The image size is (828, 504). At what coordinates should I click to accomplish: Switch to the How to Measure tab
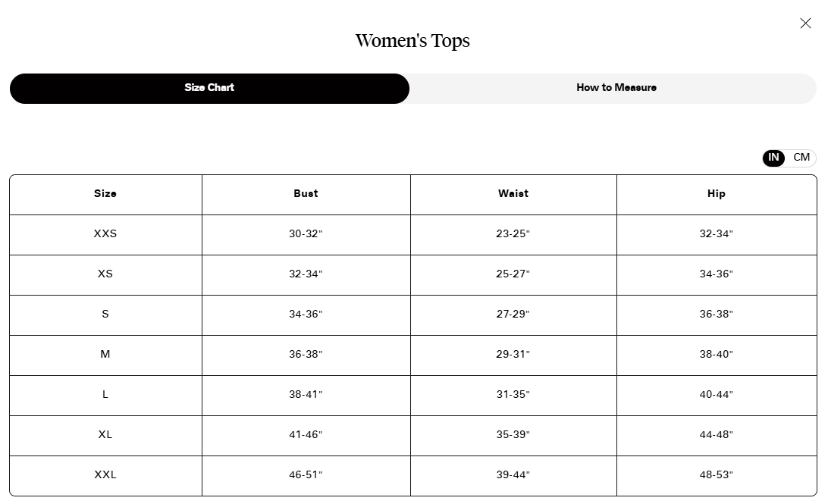tap(616, 88)
